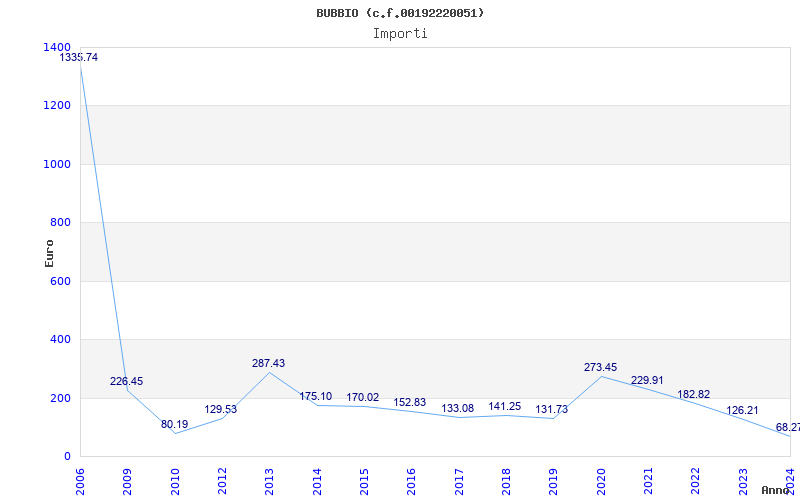800x500 pixels.
Task: Click the 226.45 data label
Action: pos(127,381)
